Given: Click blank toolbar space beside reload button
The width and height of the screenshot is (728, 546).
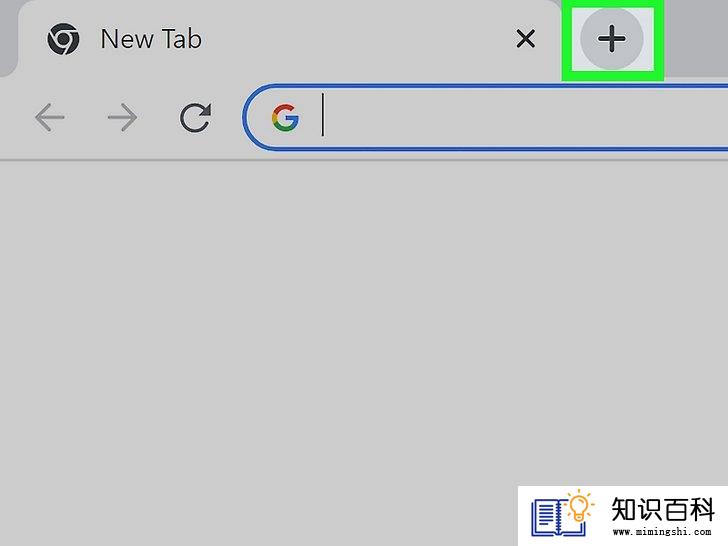Looking at the screenshot, I should tap(228, 117).
